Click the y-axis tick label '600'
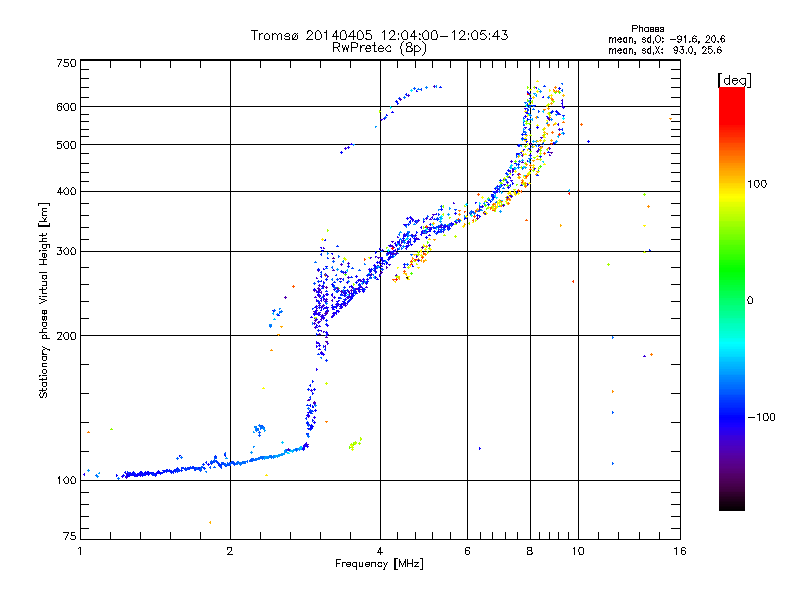Image resolution: width=800 pixels, height=600 pixels. click(67, 107)
